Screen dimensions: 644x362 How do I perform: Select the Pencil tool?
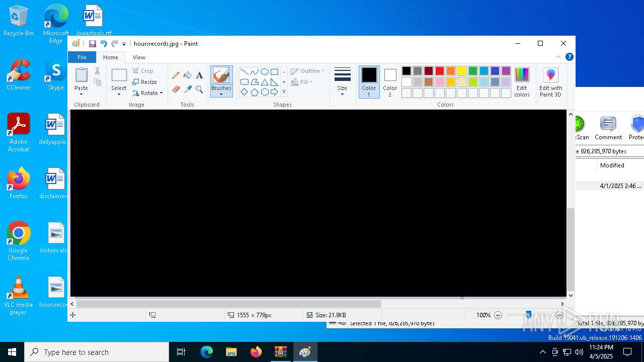click(x=176, y=75)
